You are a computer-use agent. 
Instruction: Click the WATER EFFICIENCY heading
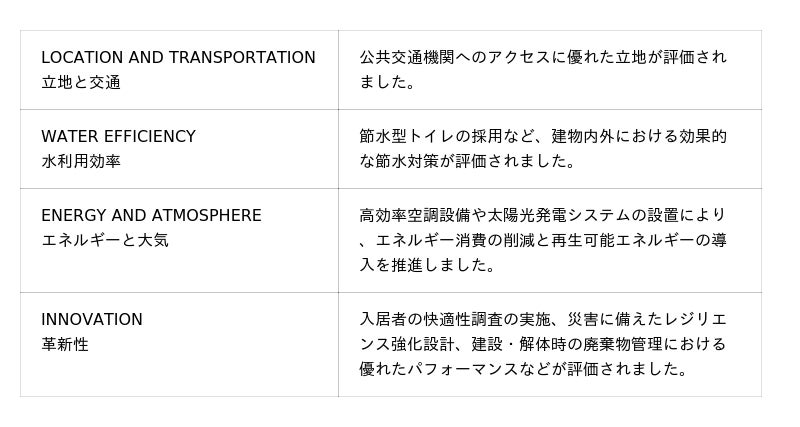[118, 137]
